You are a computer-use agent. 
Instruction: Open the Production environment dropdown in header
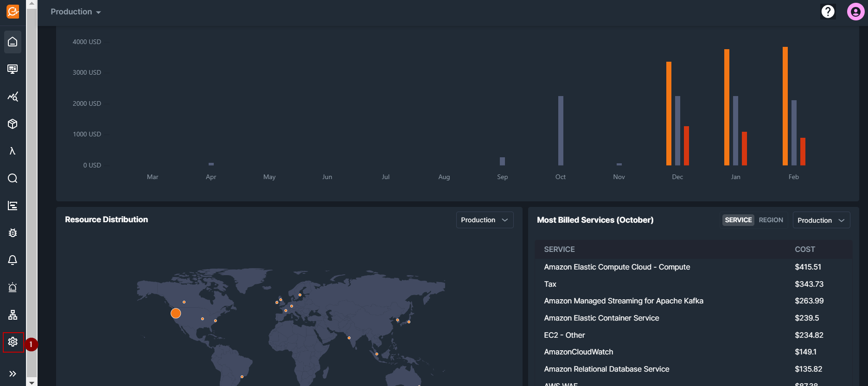pos(76,12)
